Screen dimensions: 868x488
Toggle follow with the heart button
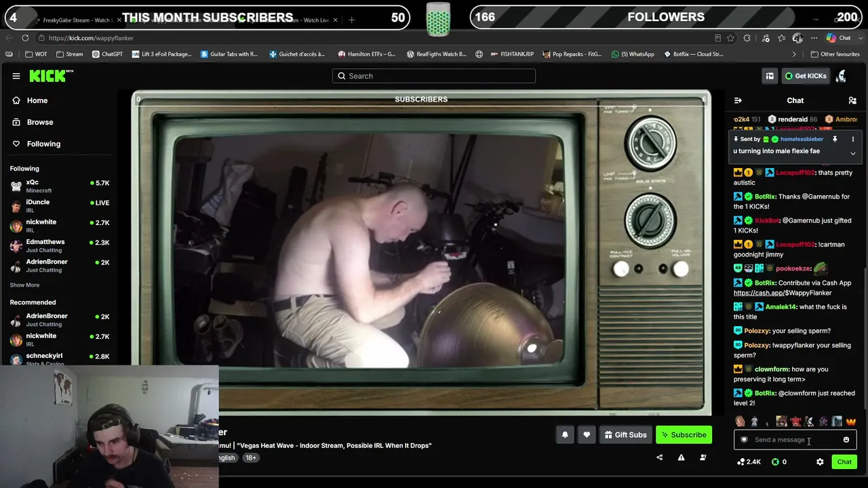pyautogui.click(x=587, y=434)
